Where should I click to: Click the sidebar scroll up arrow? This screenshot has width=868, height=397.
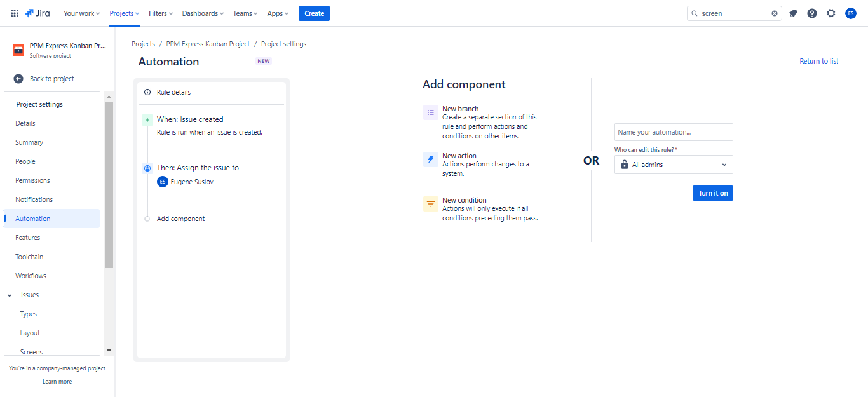[109, 97]
